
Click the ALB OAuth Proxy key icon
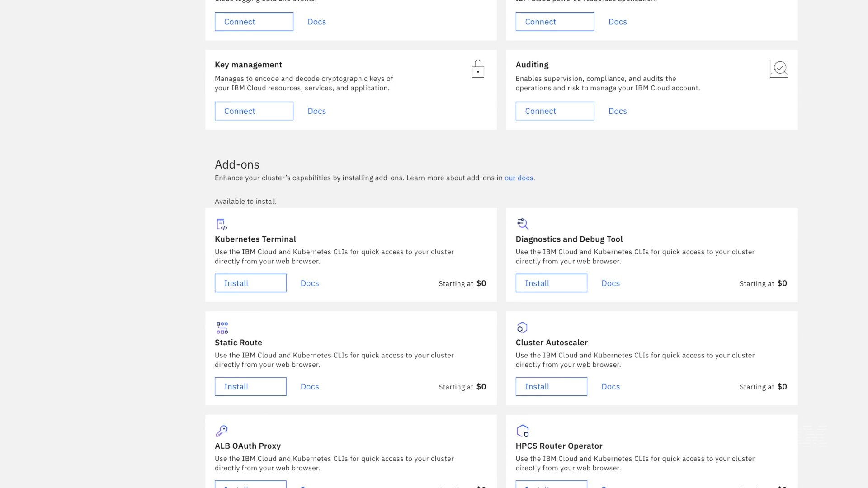pos(222,431)
